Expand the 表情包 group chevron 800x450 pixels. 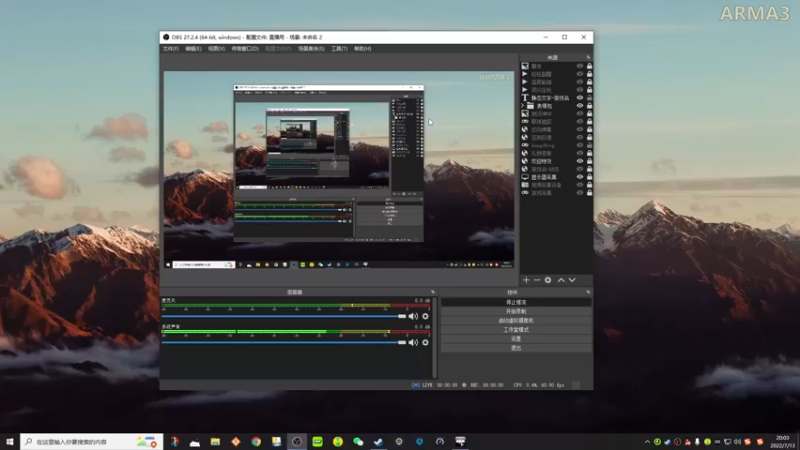click(x=522, y=106)
